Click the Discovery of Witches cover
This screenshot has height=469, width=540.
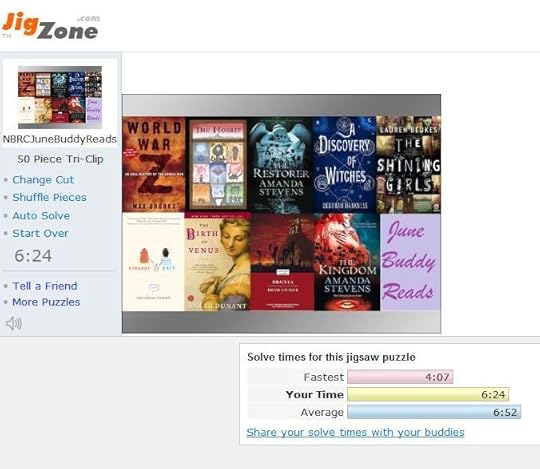(344, 164)
